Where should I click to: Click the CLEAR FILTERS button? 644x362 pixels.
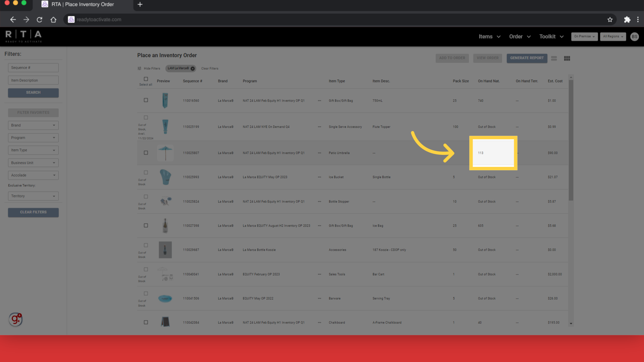(33, 212)
